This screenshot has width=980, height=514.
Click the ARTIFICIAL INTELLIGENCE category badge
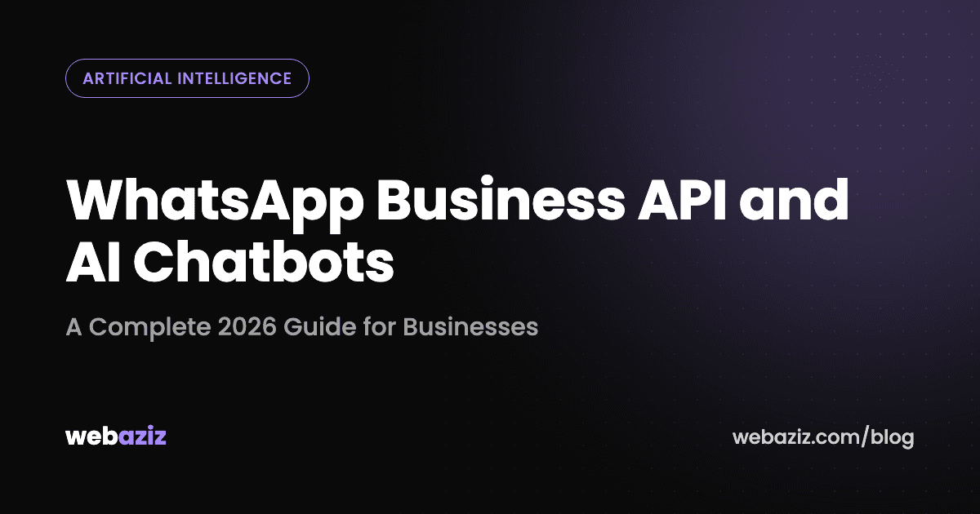point(187,78)
